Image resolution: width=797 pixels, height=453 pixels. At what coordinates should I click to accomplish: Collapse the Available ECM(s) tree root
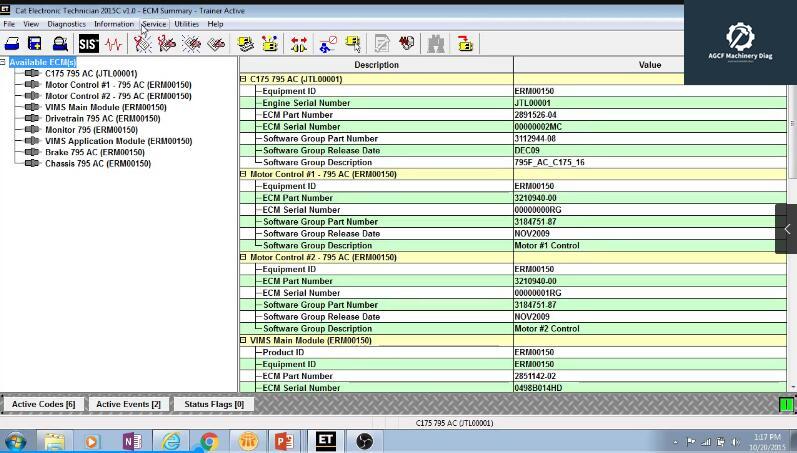[x=3, y=62]
